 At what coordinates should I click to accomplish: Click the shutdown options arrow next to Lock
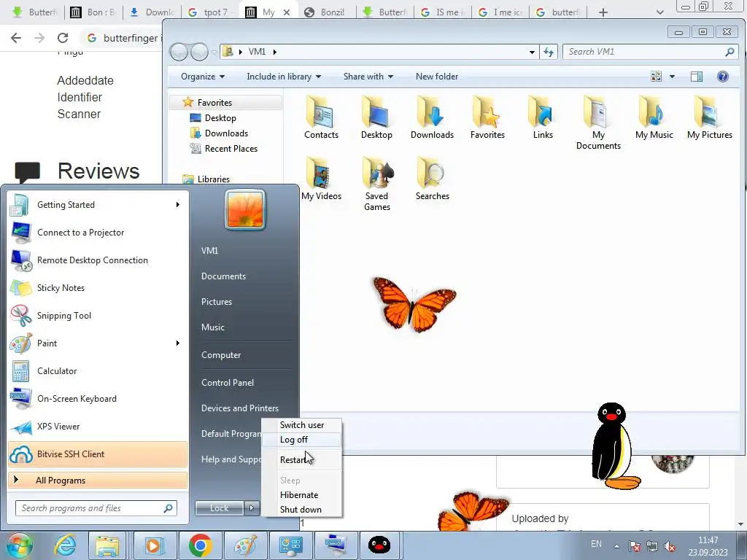coord(252,508)
